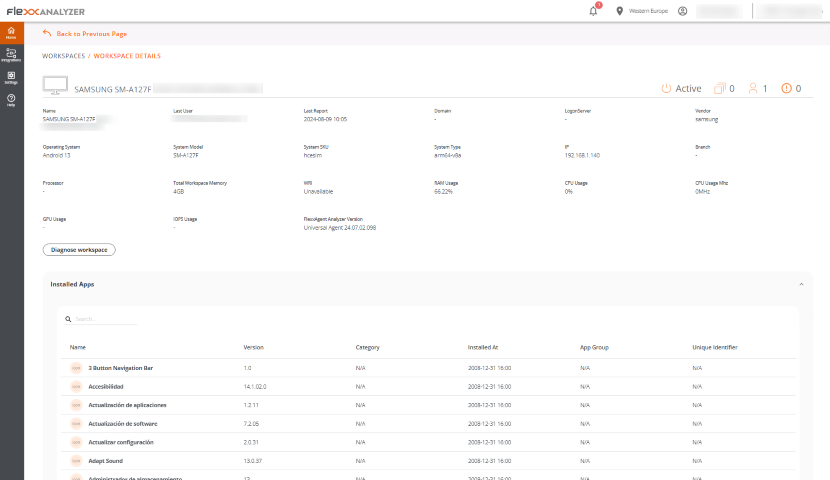Select the Adapt Sound name

pos(105,460)
